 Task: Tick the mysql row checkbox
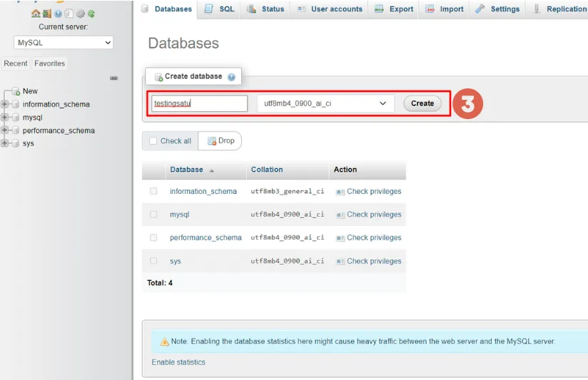click(x=153, y=215)
